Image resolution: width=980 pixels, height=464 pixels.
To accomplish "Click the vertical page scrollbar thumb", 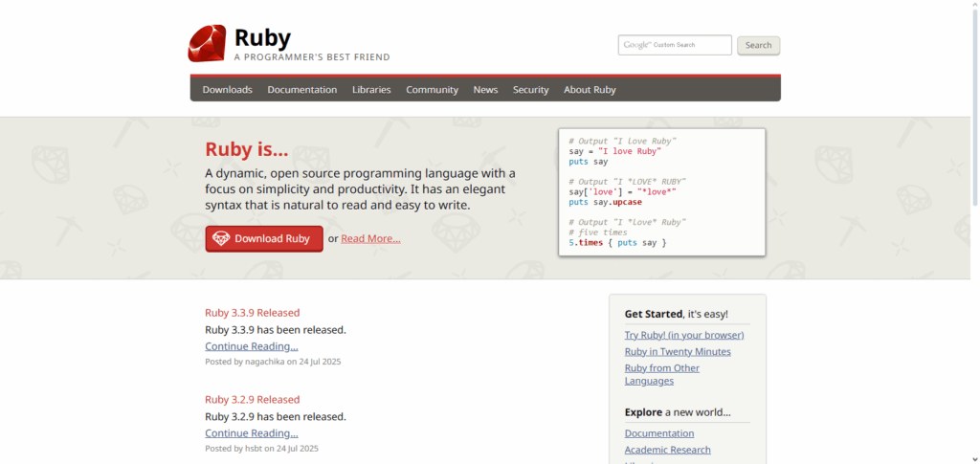I will coord(975,107).
